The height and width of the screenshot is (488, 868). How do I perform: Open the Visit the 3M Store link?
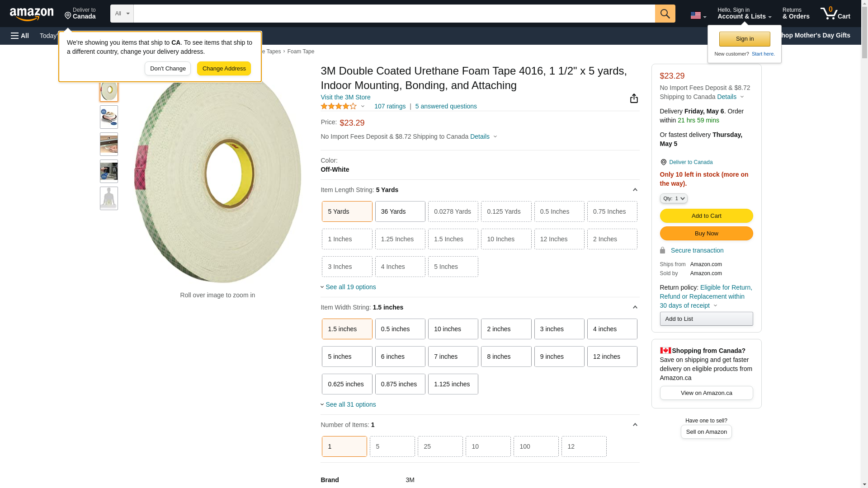[x=345, y=97]
